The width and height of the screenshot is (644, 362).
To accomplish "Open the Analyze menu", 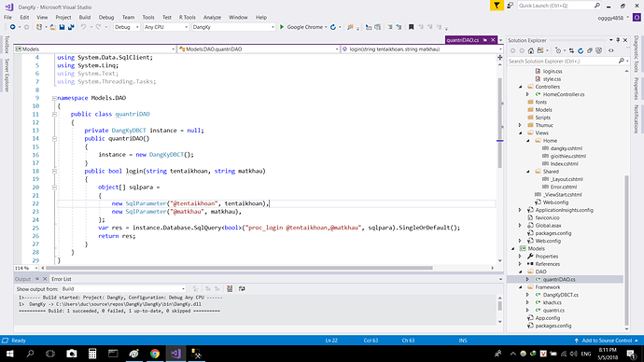I will coord(213,17).
